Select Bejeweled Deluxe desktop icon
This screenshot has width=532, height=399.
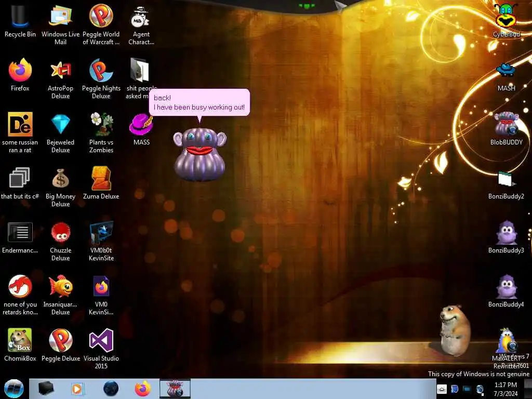coord(60,133)
